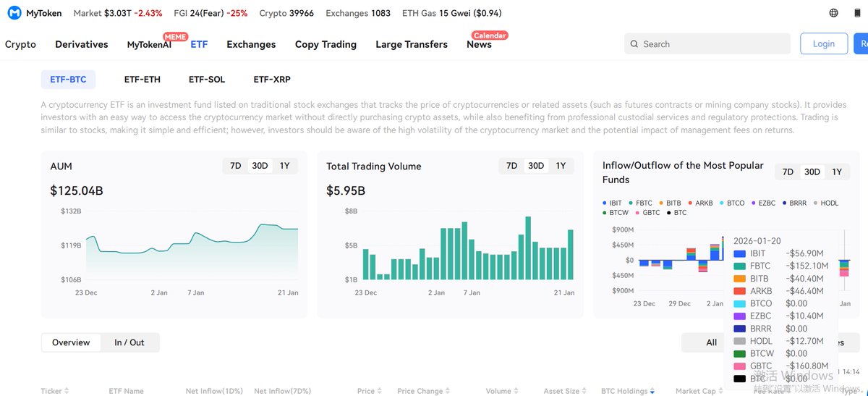The height and width of the screenshot is (396, 868).
Task: Toggle ARKB series in fund legend
Action: pos(700,203)
